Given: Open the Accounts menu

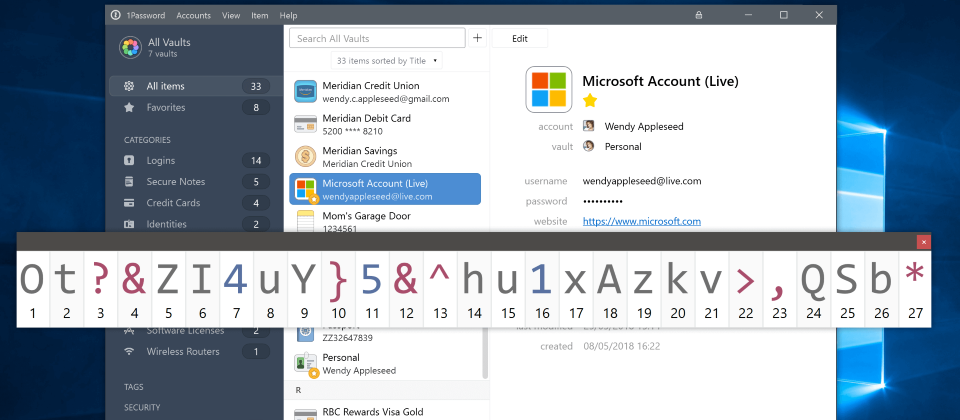Looking at the screenshot, I should click(193, 15).
